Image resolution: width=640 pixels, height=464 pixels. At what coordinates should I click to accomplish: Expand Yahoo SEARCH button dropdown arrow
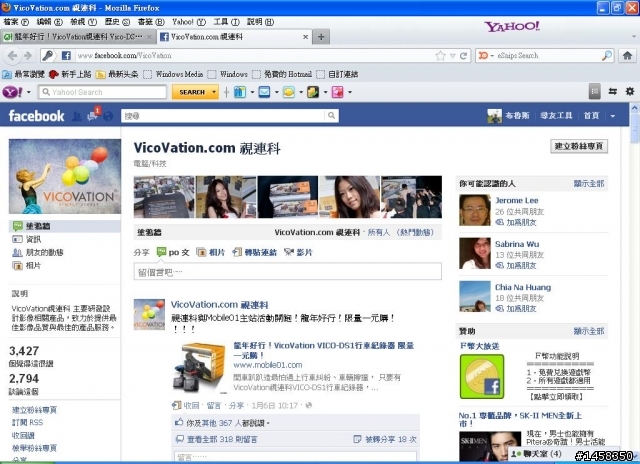[213, 92]
